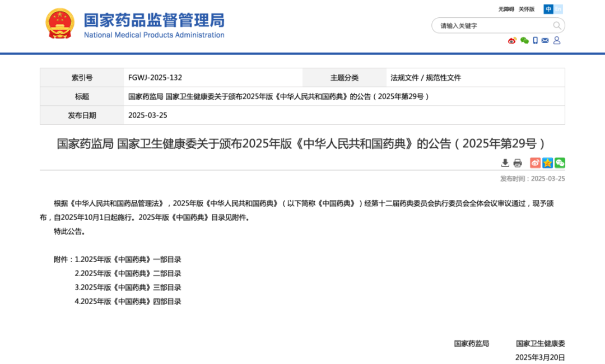This screenshot has height=364, width=605.
Task: Open attachment 4 四部目录
Action: tap(128, 301)
